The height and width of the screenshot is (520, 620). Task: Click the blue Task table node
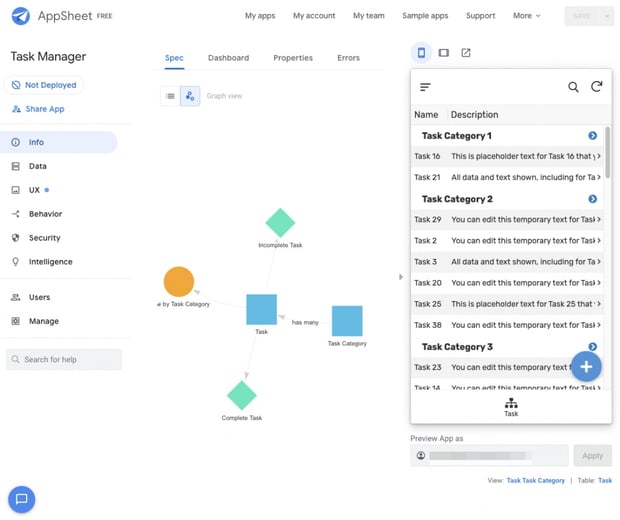click(x=261, y=309)
